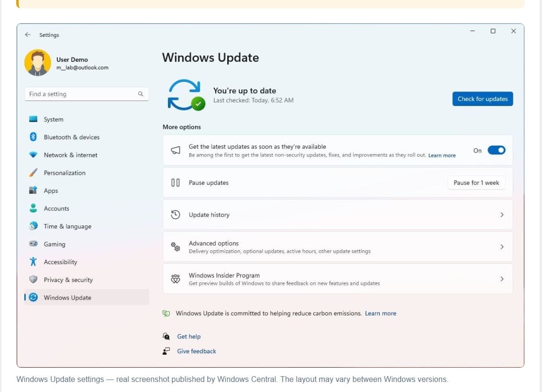Click the Give feedback icon

coord(166,351)
